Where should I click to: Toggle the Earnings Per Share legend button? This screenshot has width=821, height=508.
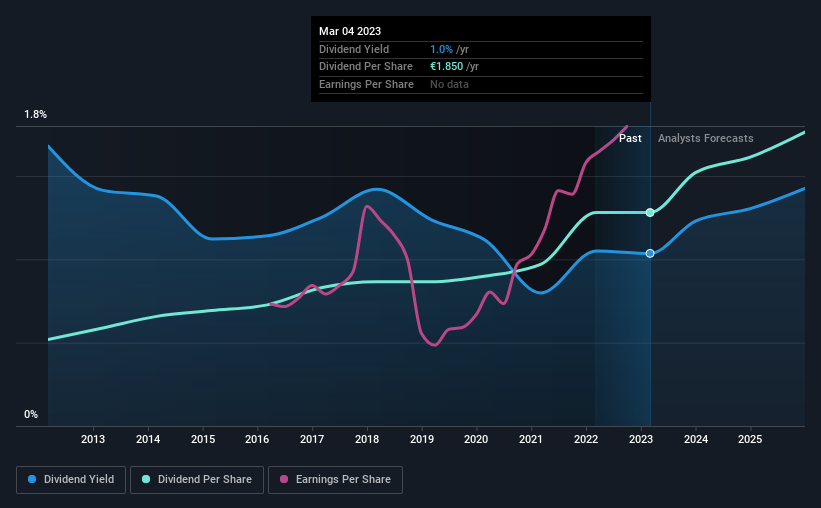coord(335,479)
